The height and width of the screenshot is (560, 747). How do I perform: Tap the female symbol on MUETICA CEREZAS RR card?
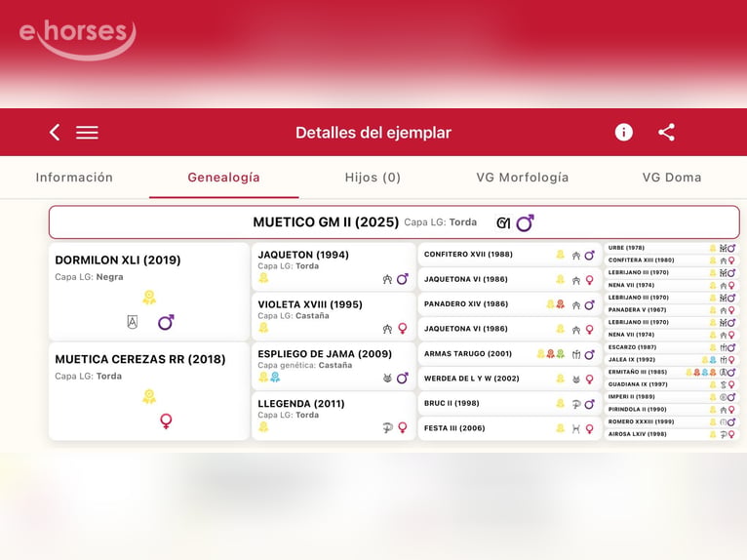166,421
